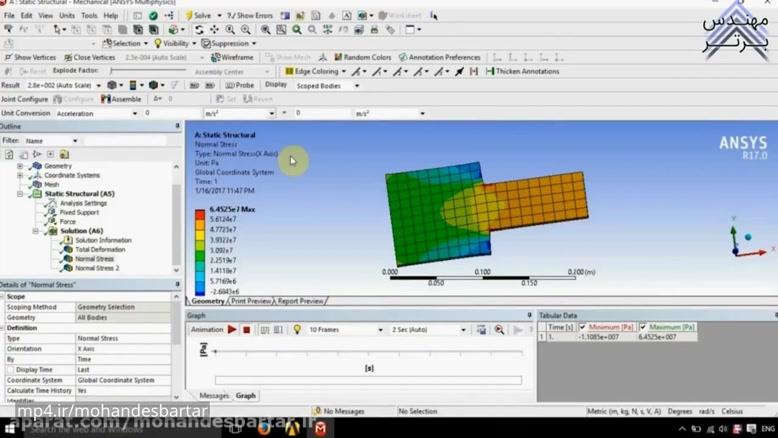Toggle Close Vertices
The image size is (778, 438).
(x=90, y=58)
